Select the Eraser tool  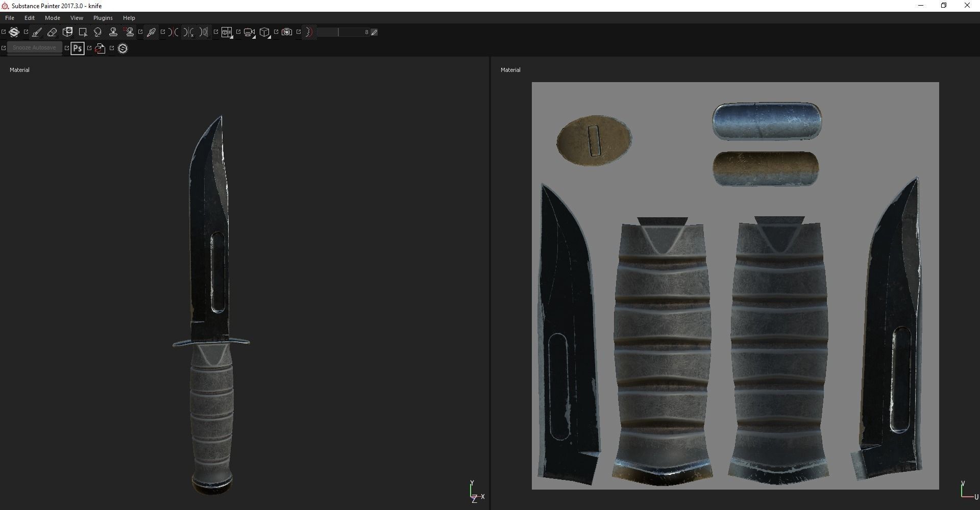pyautogui.click(x=52, y=33)
